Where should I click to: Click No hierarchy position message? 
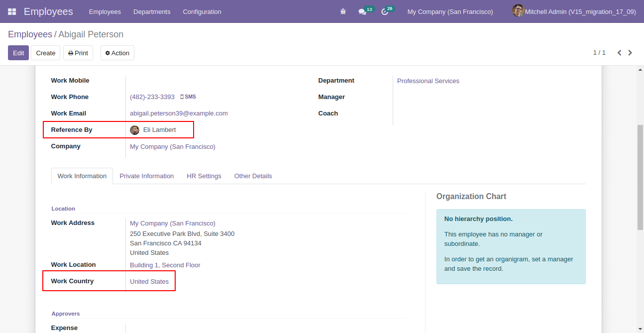[478, 219]
